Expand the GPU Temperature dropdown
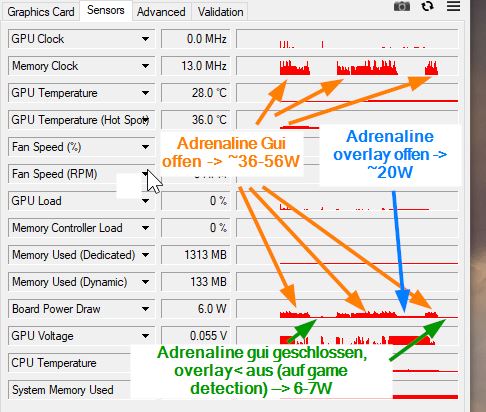Viewport: 486px width, 412px height. point(145,93)
